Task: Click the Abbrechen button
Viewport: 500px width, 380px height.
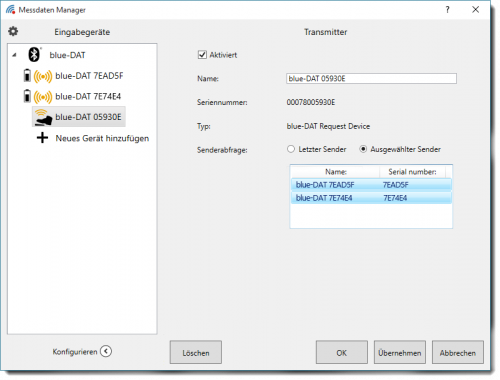Action: pyautogui.click(x=458, y=352)
